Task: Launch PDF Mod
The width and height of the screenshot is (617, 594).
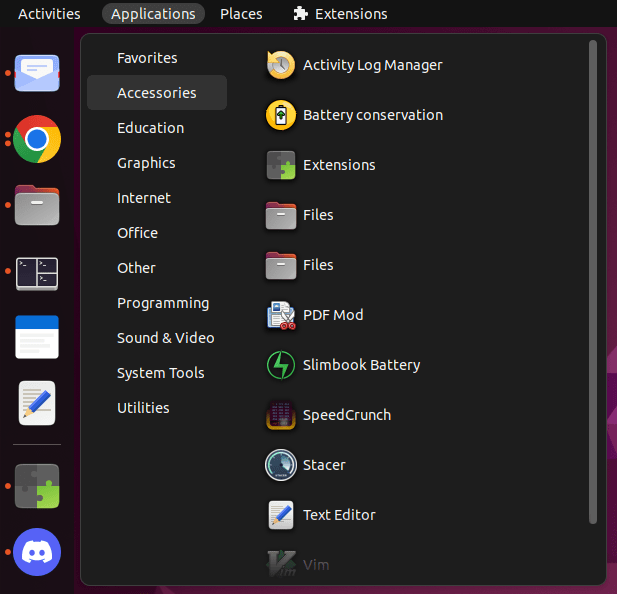Action: (315, 315)
